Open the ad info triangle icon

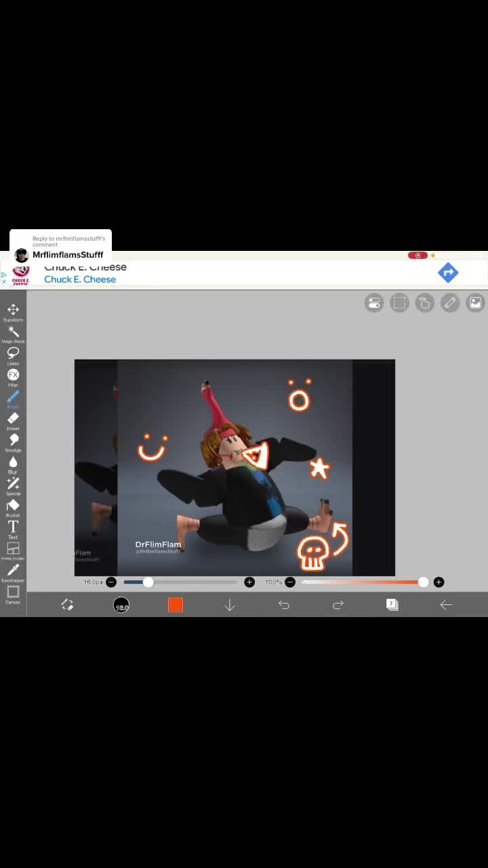[x=3, y=275]
